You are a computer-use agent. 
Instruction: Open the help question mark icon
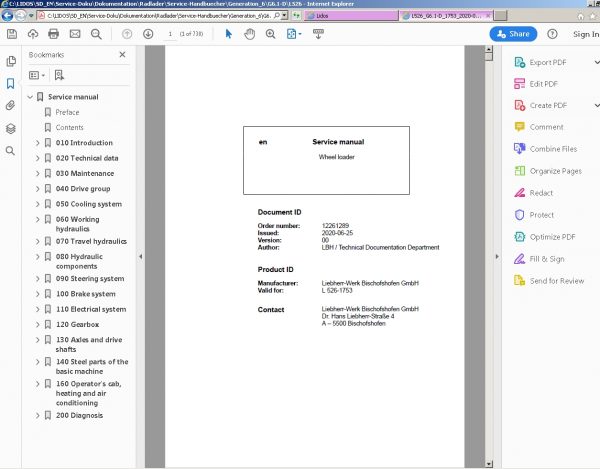552,34
